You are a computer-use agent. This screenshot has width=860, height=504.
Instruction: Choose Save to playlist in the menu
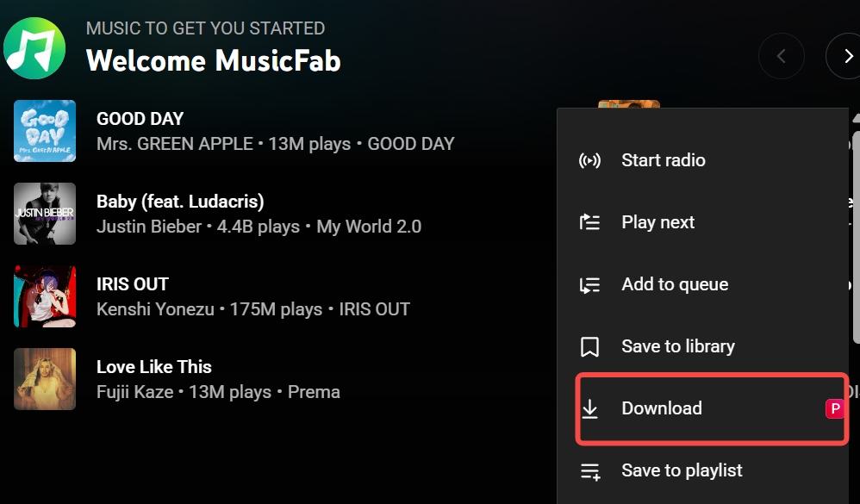[x=681, y=470]
